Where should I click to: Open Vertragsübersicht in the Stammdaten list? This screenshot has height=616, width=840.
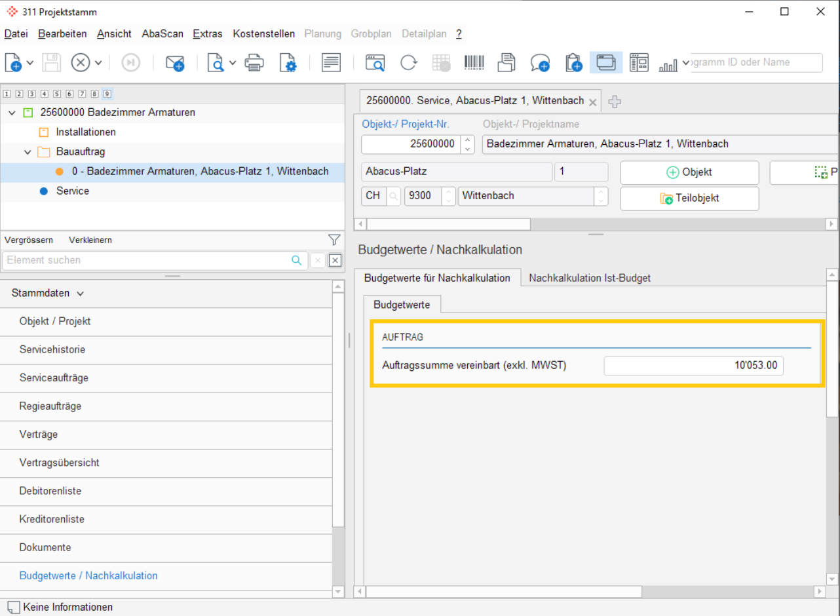point(166,463)
